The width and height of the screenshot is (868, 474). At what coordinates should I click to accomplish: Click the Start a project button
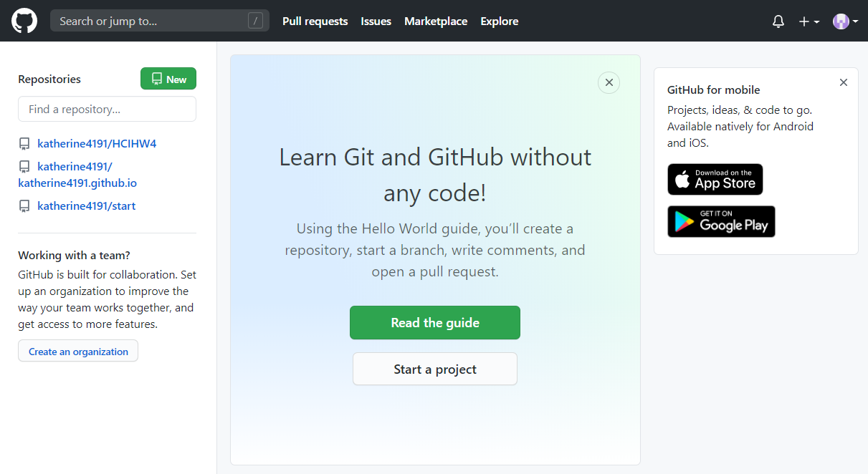pos(435,369)
